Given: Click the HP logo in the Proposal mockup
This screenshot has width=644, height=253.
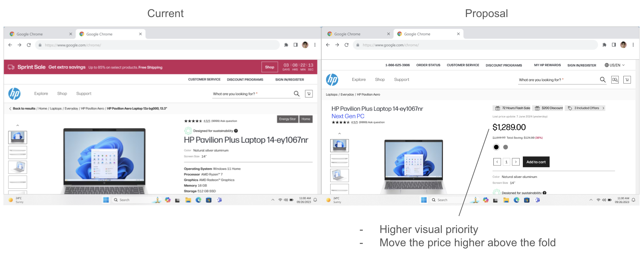Looking at the screenshot, I should tap(332, 80).
